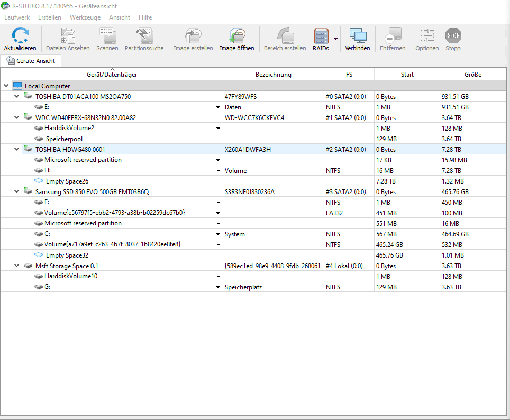Collapse the Local Computer tree node
This screenshot has width=510, height=420.
pyautogui.click(x=6, y=86)
